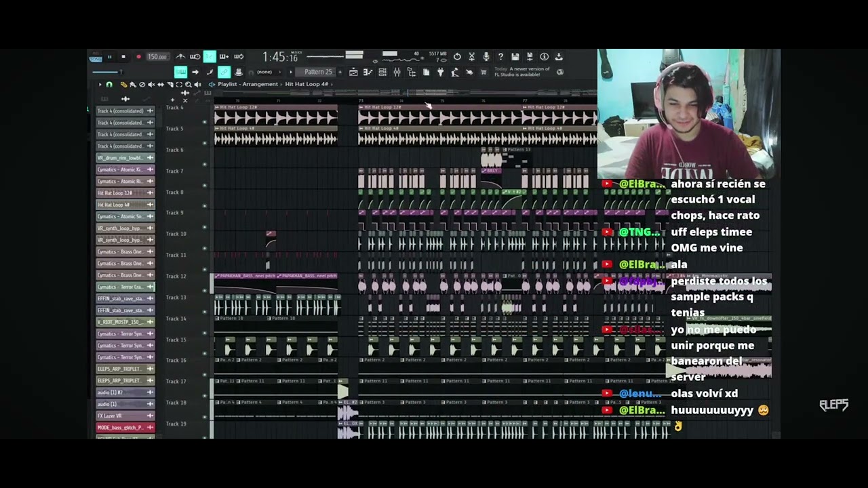Toggle note/clip grouping link icon
This screenshot has width=868, height=488.
224,72
